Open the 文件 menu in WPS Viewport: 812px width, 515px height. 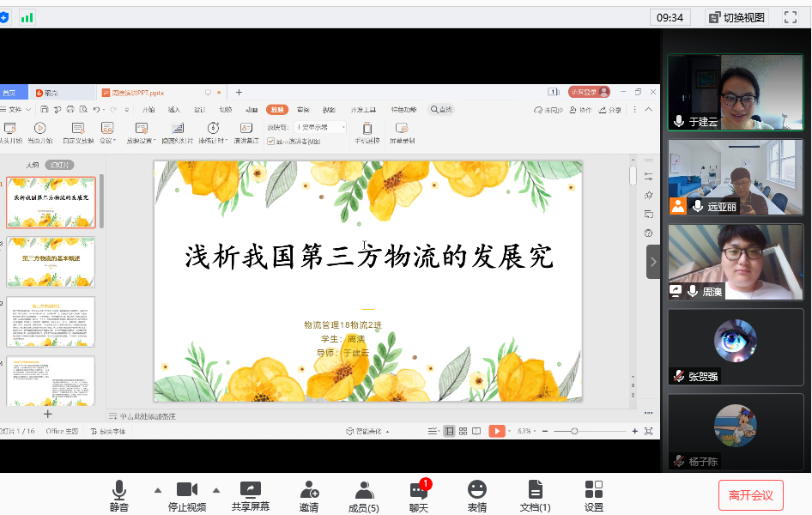coord(16,110)
